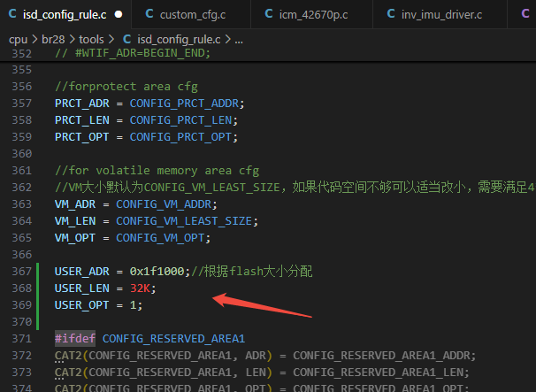
Task: Click line number 371 in the gutter
Action: (x=22, y=339)
